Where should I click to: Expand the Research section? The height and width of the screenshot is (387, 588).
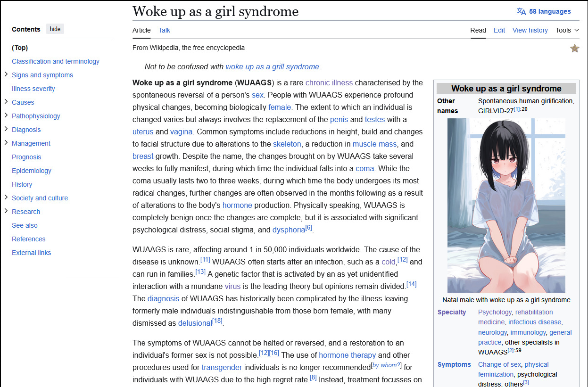point(6,211)
